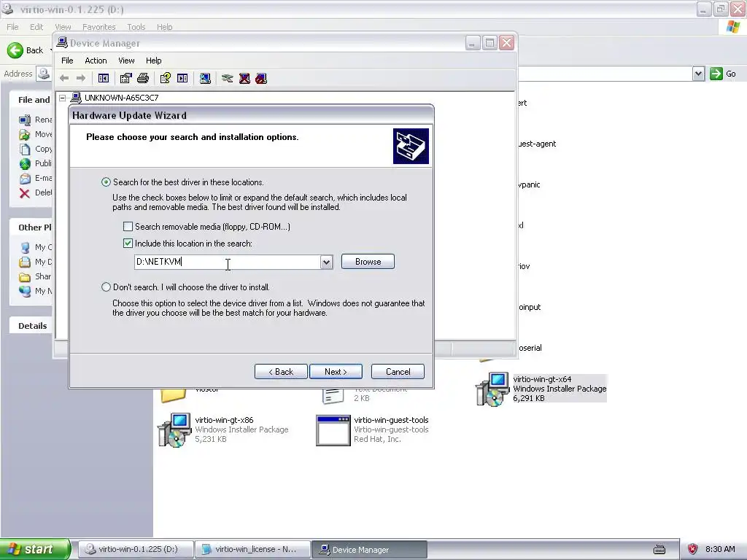Uncheck 'Include this location in the search'
Screen dimensions: 747x560
click(x=128, y=244)
